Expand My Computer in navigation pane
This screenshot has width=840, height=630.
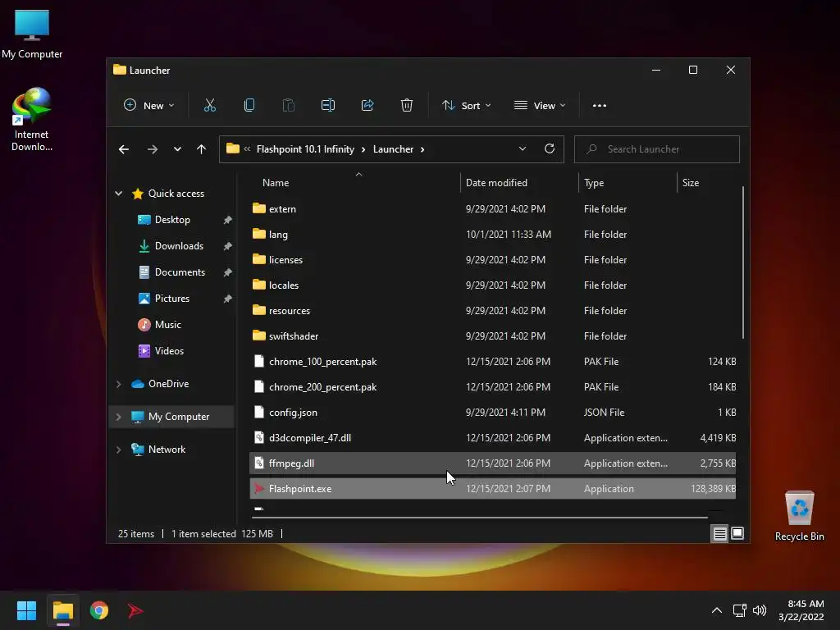click(x=118, y=417)
